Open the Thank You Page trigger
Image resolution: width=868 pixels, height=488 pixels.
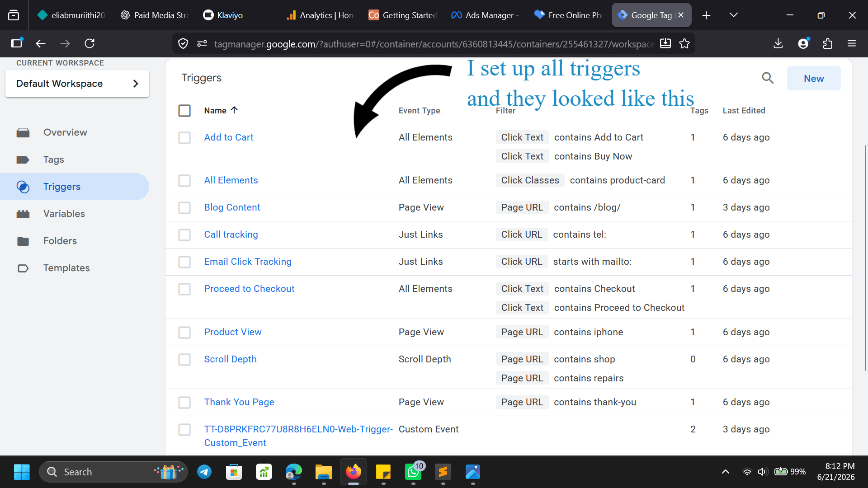(239, 402)
